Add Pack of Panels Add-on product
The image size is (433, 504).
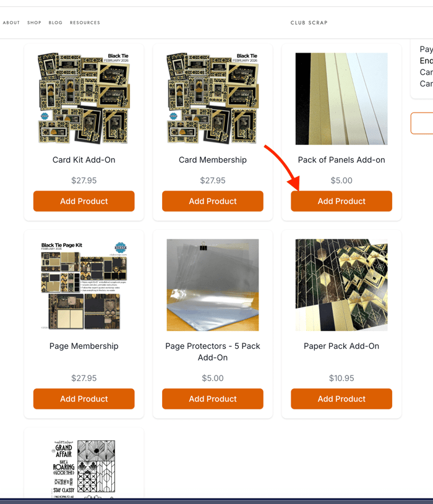click(341, 201)
